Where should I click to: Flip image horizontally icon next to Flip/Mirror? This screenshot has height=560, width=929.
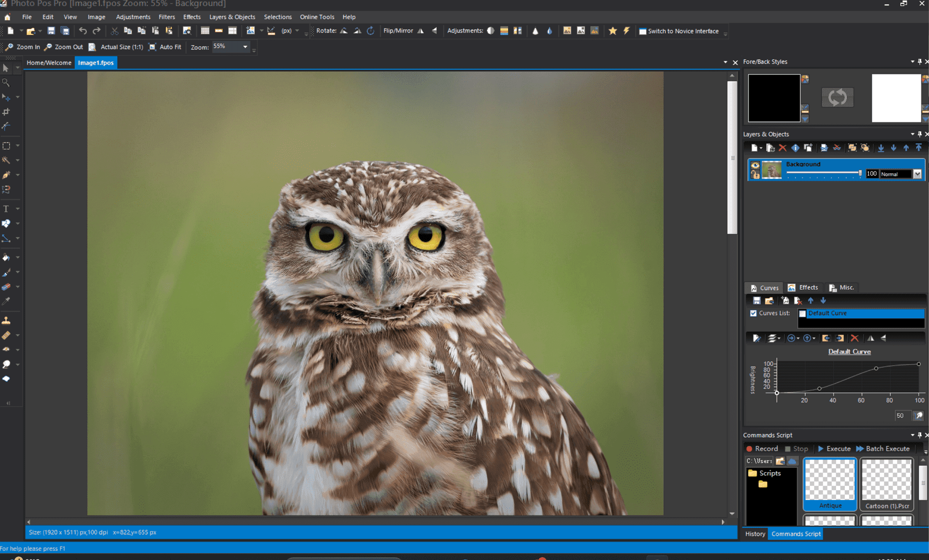pos(420,31)
